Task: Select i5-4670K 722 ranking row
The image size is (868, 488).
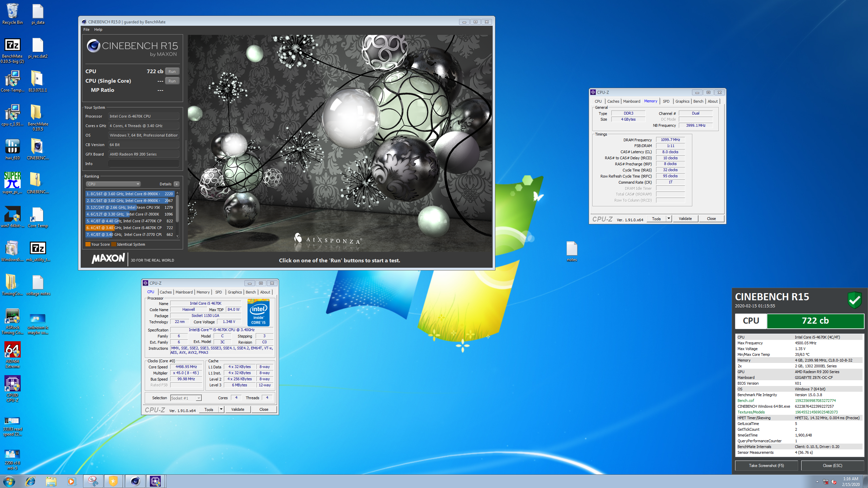Action: pyautogui.click(x=130, y=228)
